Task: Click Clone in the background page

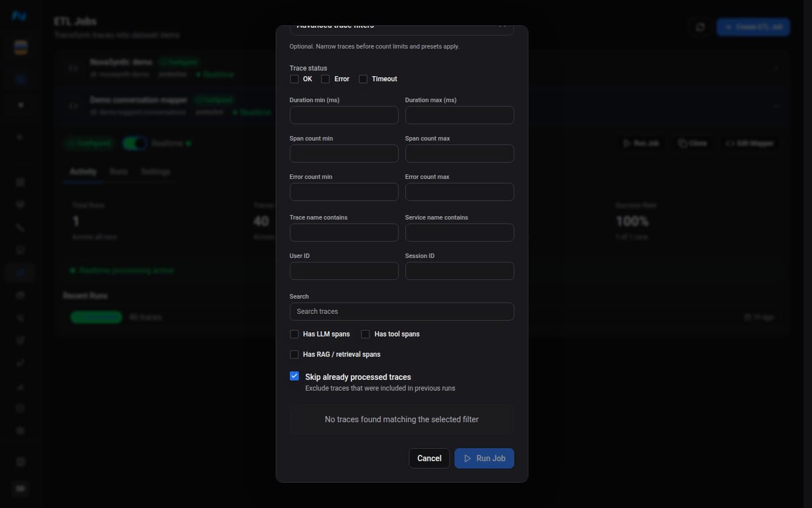Action: pos(692,143)
